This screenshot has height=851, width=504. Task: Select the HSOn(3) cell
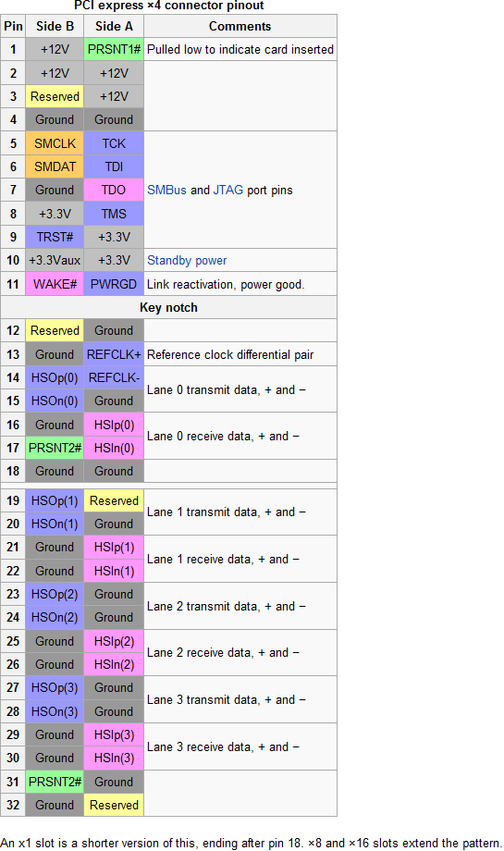55,711
